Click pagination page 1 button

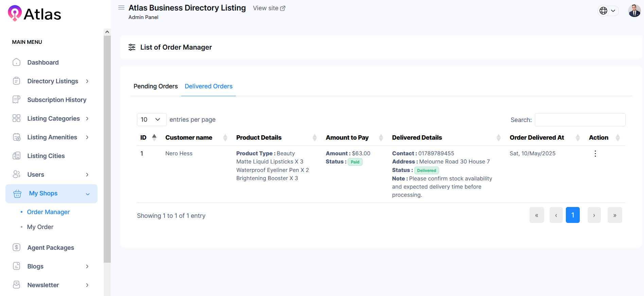[x=572, y=215]
